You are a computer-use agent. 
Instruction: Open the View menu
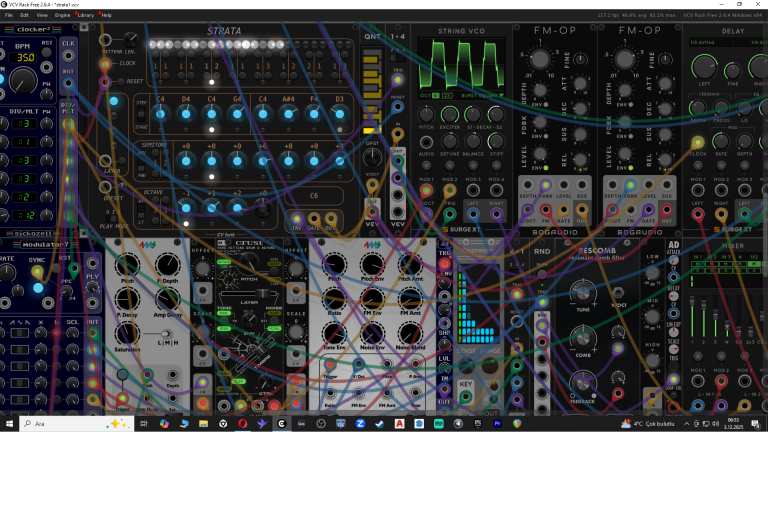click(42, 15)
